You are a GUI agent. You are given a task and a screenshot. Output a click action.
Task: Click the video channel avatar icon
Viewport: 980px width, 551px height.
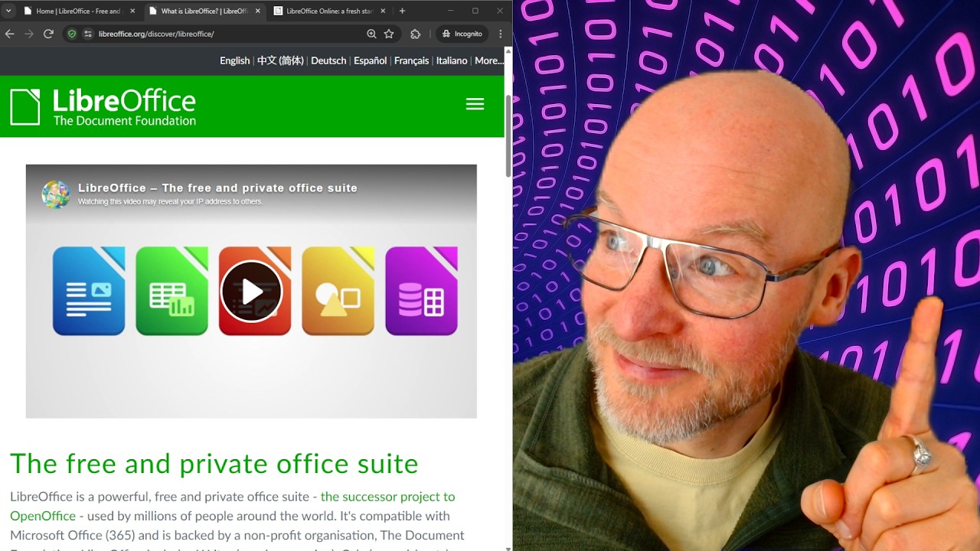(x=56, y=194)
